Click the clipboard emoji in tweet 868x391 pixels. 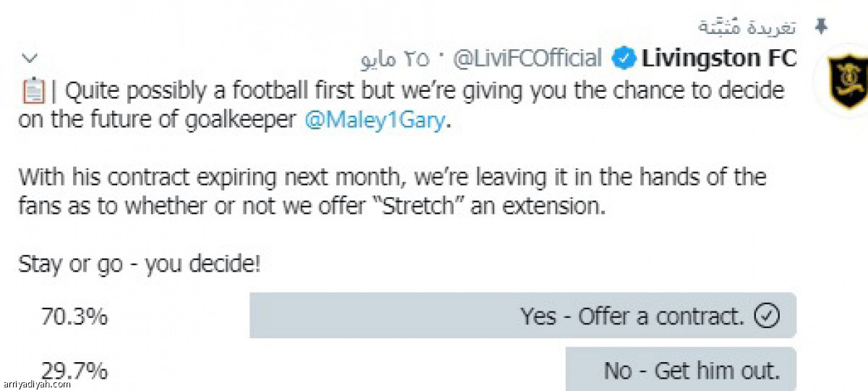[33, 91]
